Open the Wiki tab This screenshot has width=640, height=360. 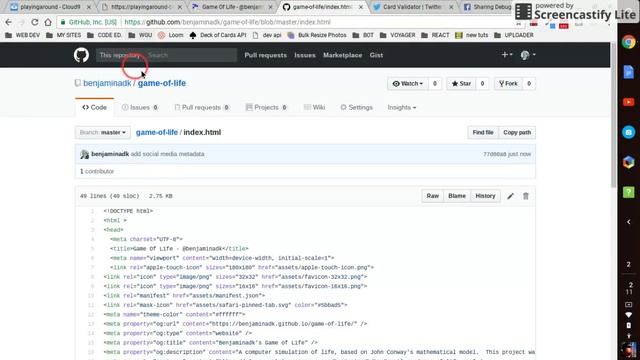coord(314,107)
